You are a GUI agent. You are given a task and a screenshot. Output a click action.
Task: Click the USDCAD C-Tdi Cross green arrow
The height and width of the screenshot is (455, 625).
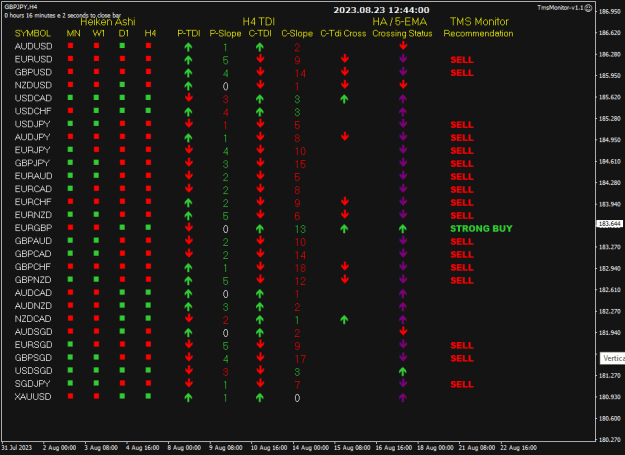pyautogui.click(x=344, y=99)
